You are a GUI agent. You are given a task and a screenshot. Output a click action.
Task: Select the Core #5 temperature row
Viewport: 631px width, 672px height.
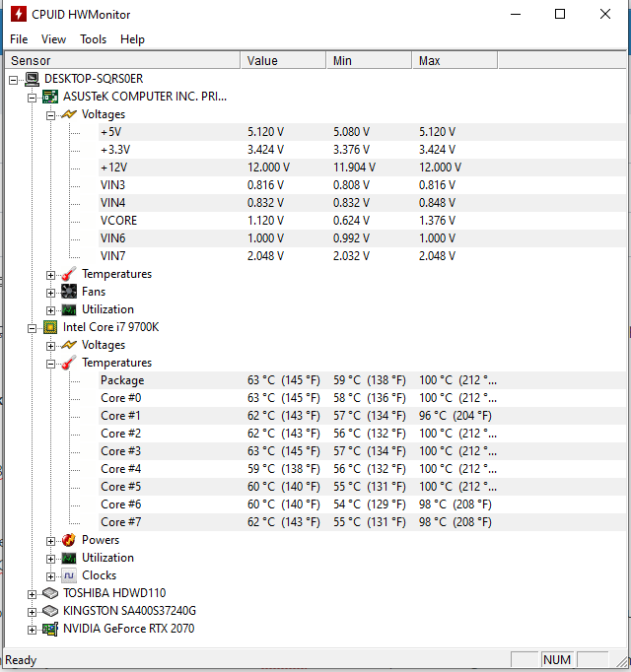point(362,487)
